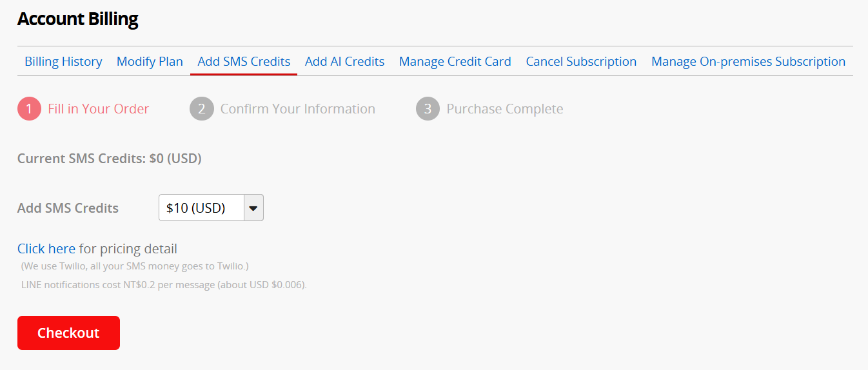Open the Billing History tab
868x370 pixels.
pyautogui.click(x=63, y=62)
